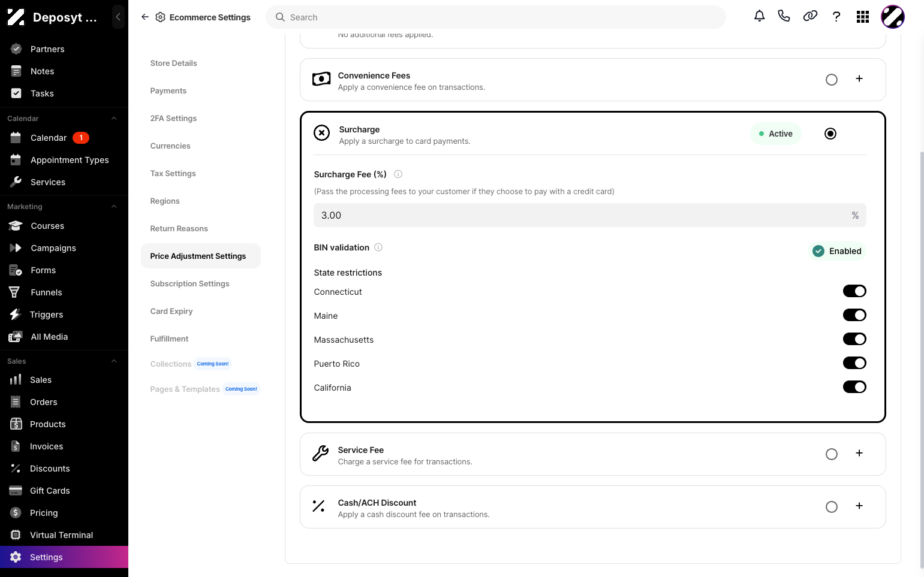Screen dimensions: 924x577
Task: Select the Service Fee radio button
Action: (x=832, y=454)
